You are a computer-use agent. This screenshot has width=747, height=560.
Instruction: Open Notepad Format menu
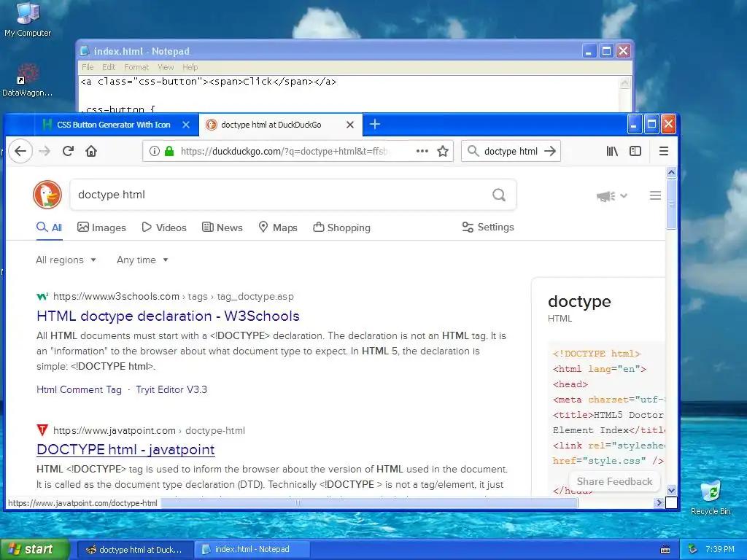coord(136,67)
